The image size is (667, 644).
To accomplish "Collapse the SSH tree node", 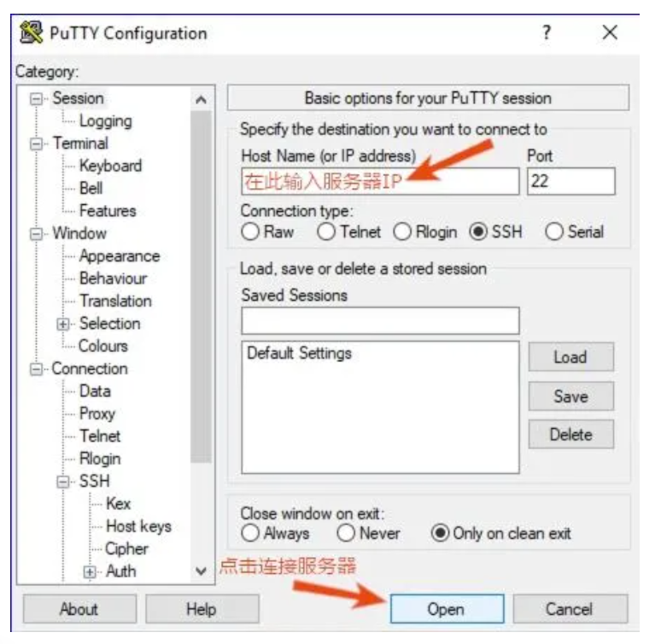I will tap(63, 482).
